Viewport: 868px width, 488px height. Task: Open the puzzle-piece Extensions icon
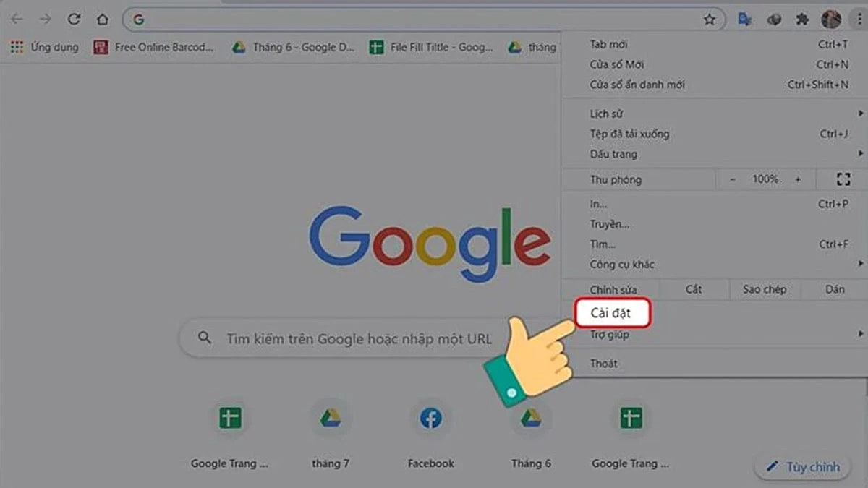[x=801, y=20]
